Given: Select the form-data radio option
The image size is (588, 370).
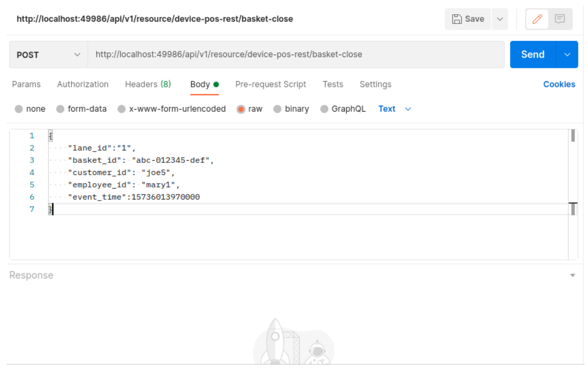Looking at the screenshot, I should click(x=60, y=109).
